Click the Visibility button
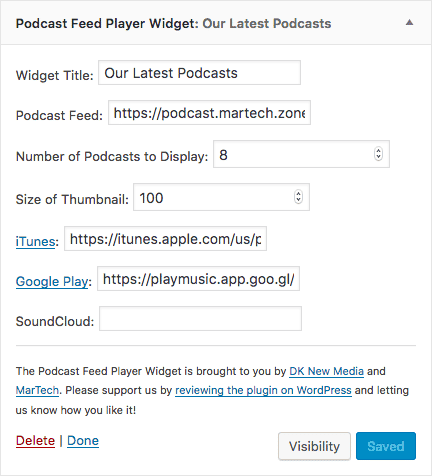This screenshot has width=432, height=476. click(x=314, y=446)
